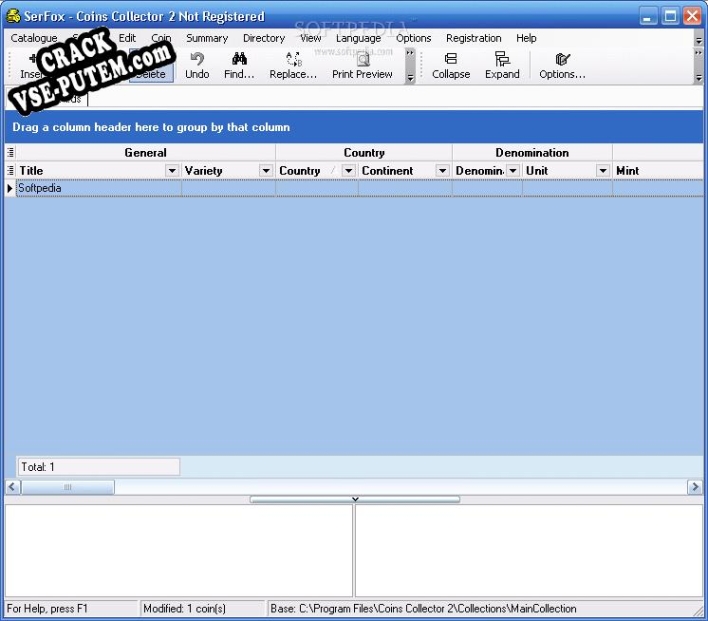This screenshot has width=708, height=621.
Task: Open the Edit menu
Action: coord(127,38)
